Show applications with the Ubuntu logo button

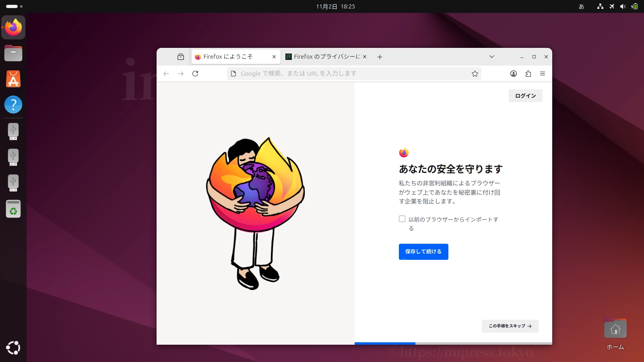tap(13, 348)
